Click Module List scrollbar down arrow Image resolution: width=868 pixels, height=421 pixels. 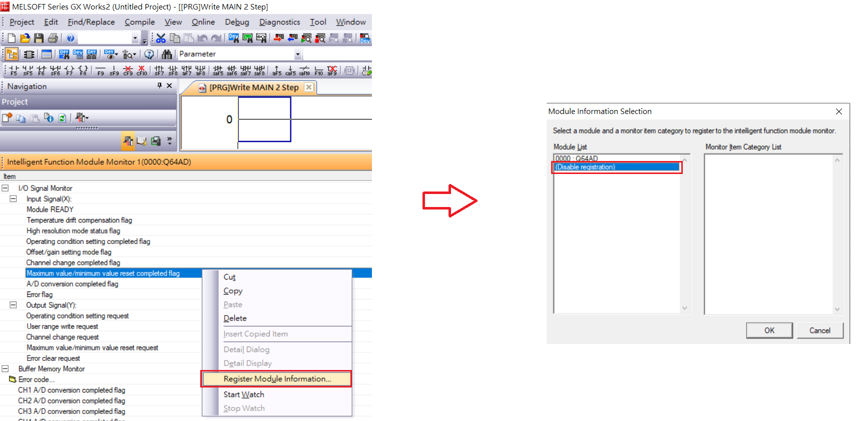pos(685,308)
